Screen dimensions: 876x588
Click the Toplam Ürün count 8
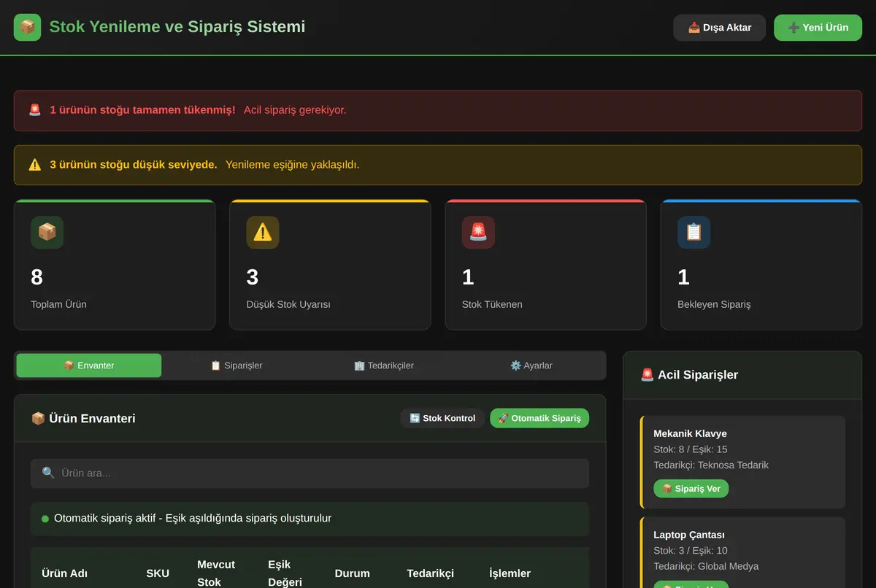pyautogui.click(x=37, y=277)
